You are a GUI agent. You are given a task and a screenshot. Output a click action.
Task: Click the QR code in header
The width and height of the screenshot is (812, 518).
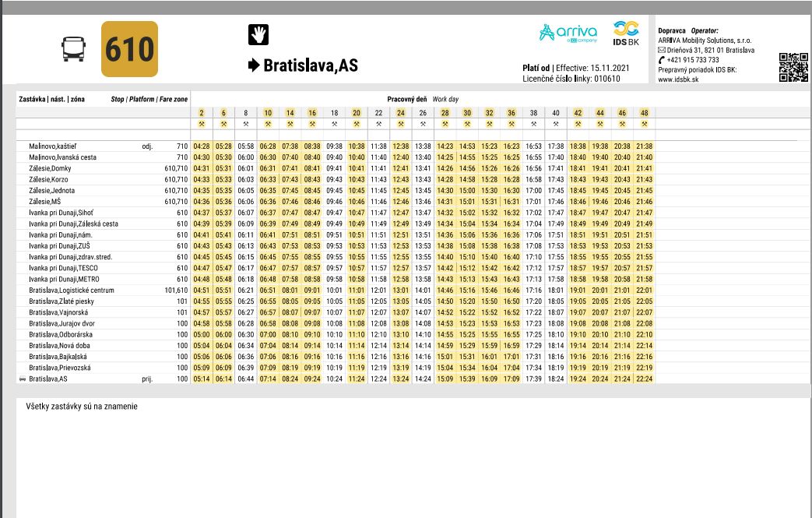[x=793, y=65]
